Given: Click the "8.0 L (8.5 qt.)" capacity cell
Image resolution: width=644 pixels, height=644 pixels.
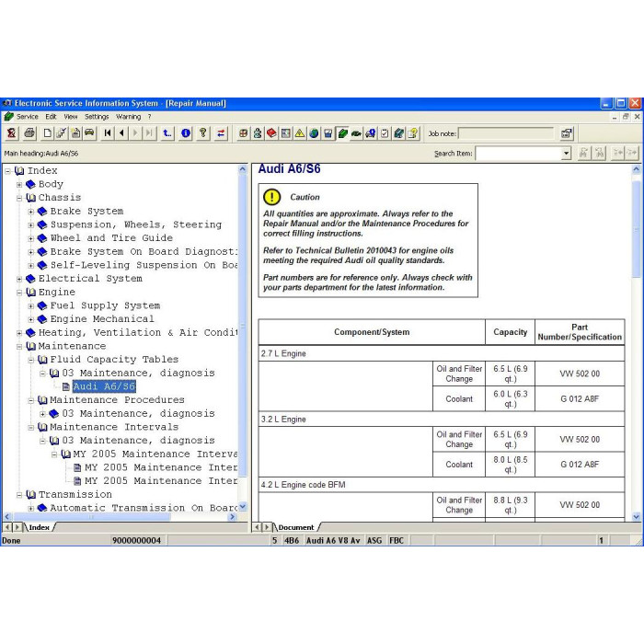Looking at the screenshot, I should (510, 465).
